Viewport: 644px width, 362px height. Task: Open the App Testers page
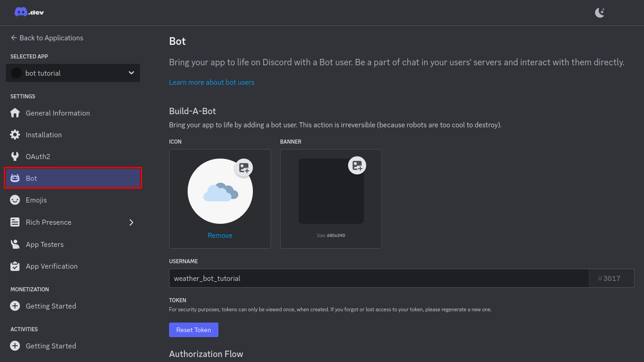44,244
